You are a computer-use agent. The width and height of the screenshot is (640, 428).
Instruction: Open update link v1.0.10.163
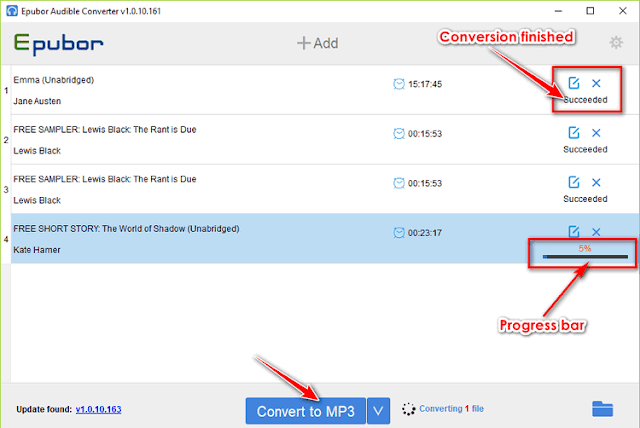pyautogui.click(x=98, y=409)
